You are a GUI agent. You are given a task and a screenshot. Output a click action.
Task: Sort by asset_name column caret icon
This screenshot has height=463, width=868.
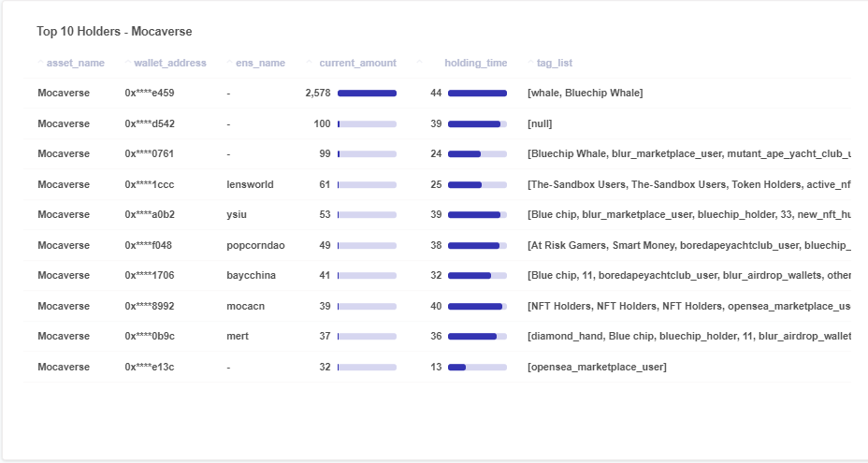(40, 62)
